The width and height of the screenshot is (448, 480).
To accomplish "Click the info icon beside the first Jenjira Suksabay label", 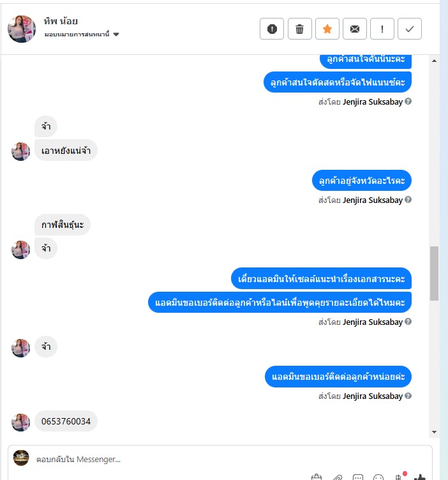I will point(408,101).
